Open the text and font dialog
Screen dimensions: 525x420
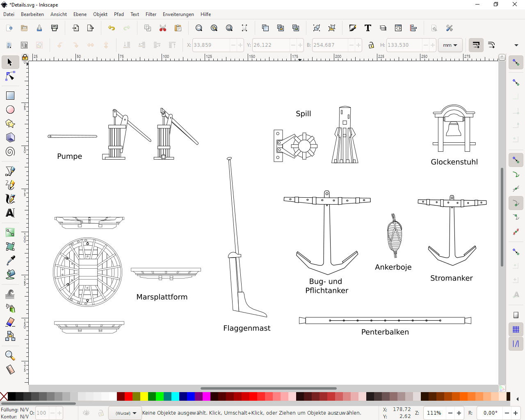367,28
